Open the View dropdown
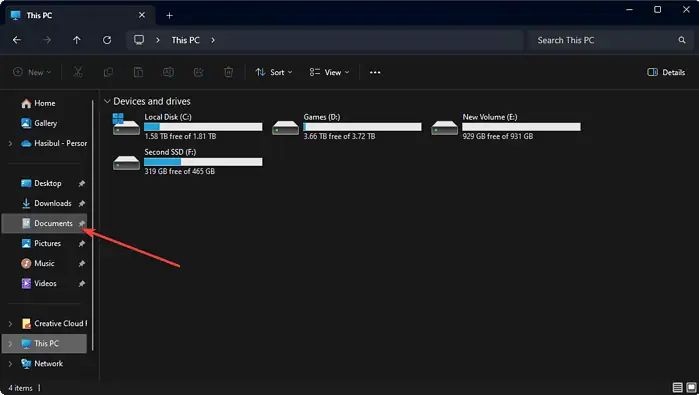This screenshot has height=395, width=699. tap(329, 72)
